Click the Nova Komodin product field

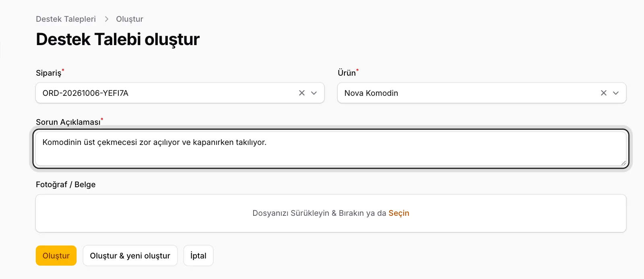482,93
